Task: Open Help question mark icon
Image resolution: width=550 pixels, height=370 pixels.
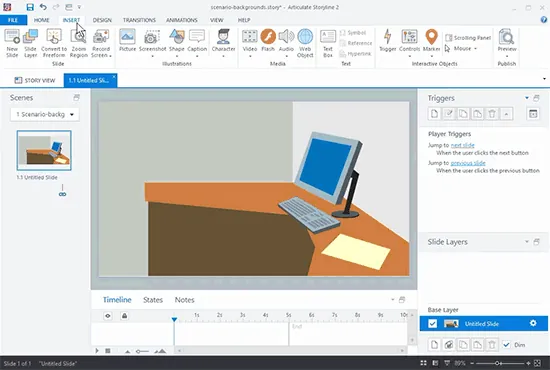Action: 544,20
